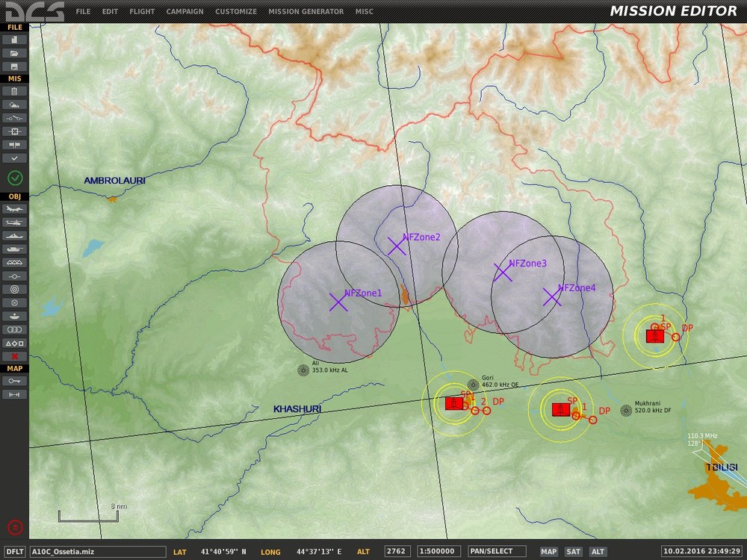This screenshot has width=747, height=560.
Task: Select the red unit left of Gori beacon
Action: point(454,403)
